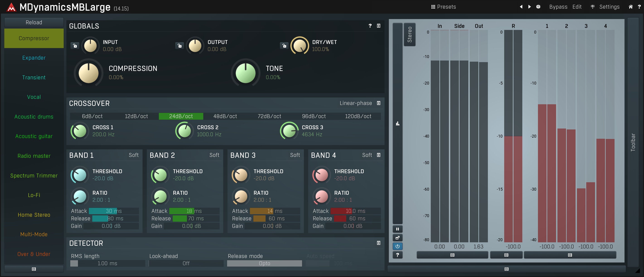644x277 pixels.
Task: Click the DRY/WET lock icon
Action: pos(284,46)
